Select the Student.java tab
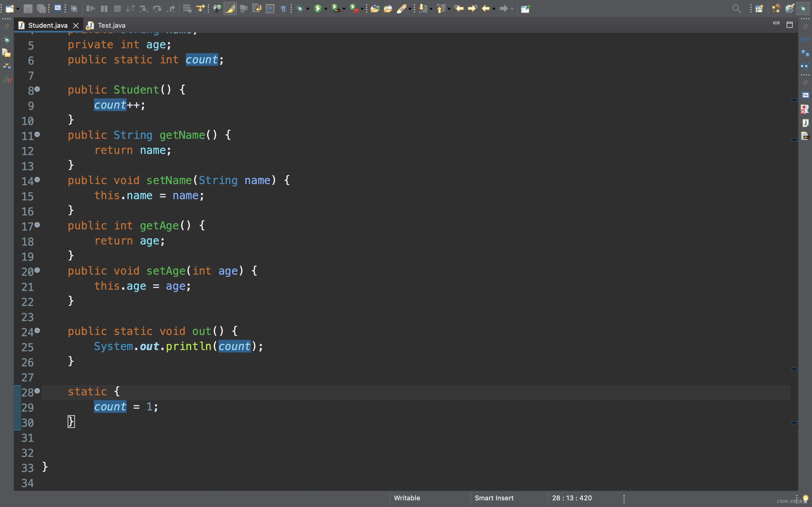The height and width of the screenshot is (507, 812). 47,25
